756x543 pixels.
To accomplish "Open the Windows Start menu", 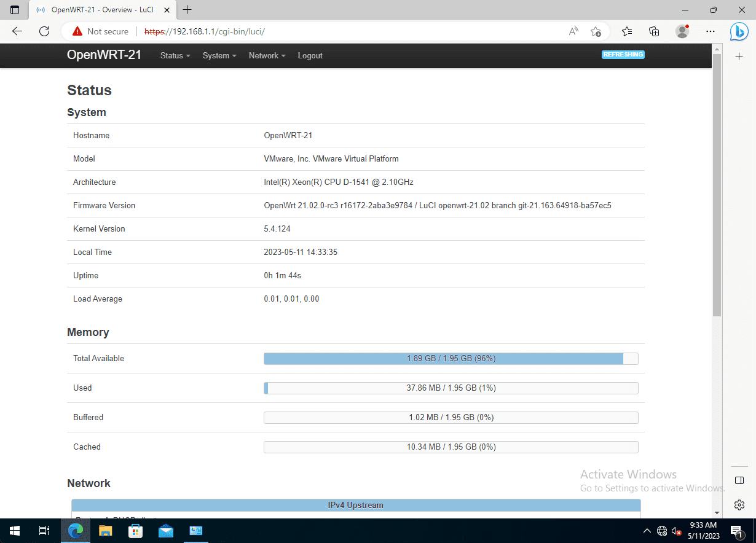I will tap(15, 531).
